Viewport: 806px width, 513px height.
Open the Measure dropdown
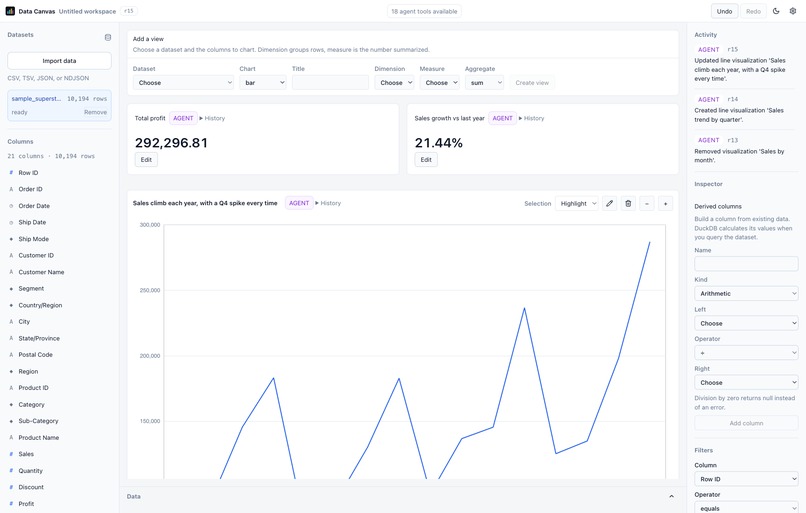pyautogui.click(x=439, y=83)
